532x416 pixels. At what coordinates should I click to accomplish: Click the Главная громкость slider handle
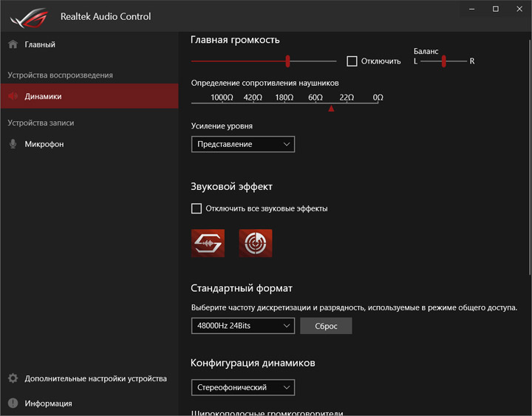click(287, 61)
